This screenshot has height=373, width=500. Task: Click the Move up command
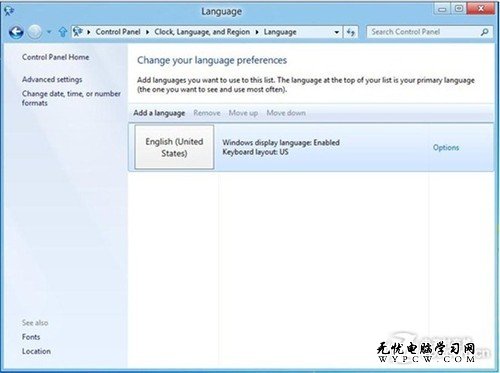(x=243, y=113)
